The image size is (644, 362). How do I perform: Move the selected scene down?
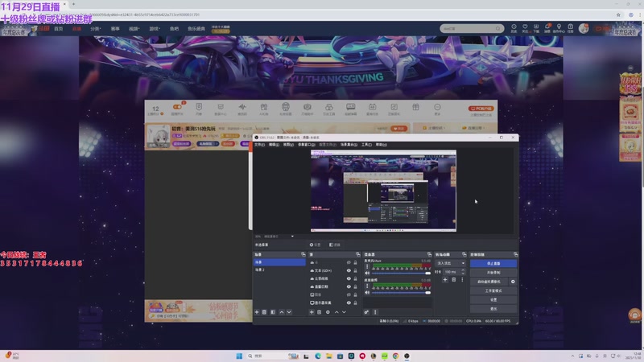[x=289, y=312]
